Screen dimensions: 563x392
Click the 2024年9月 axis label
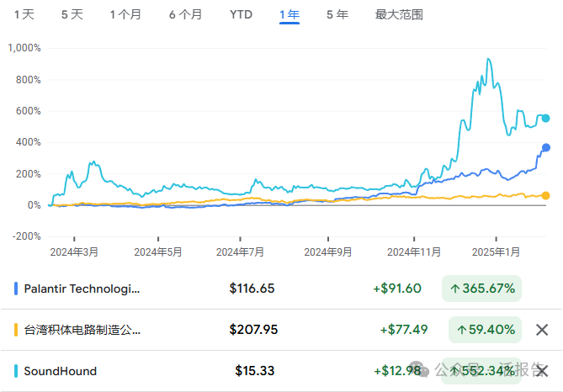point(328,252)
